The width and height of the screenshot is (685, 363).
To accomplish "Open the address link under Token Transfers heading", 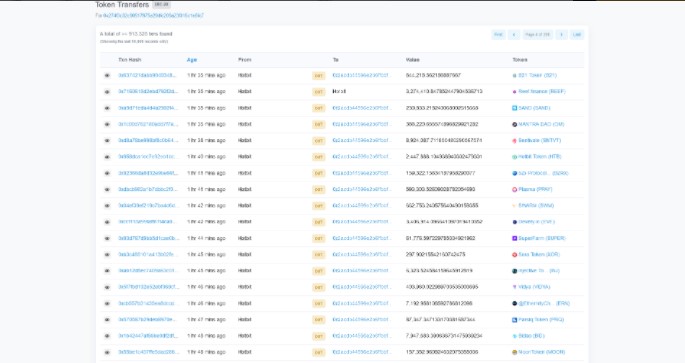I will (x=153, y=15).
